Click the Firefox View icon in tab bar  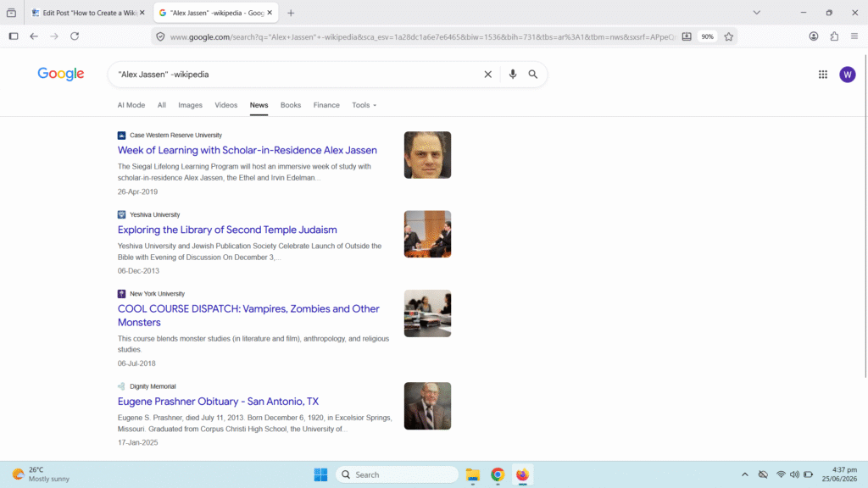pyautogui.click(x=11, y=13)
